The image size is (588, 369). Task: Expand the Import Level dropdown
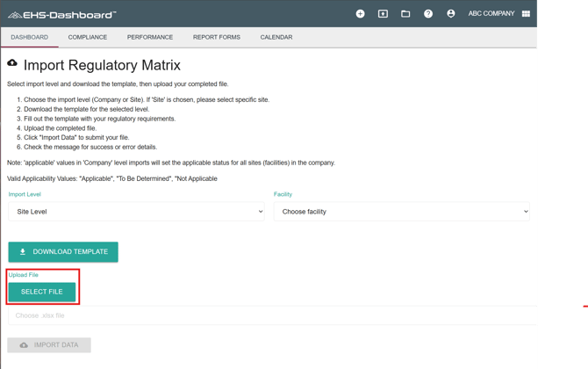pyautogui.click(x=136, y=212)
